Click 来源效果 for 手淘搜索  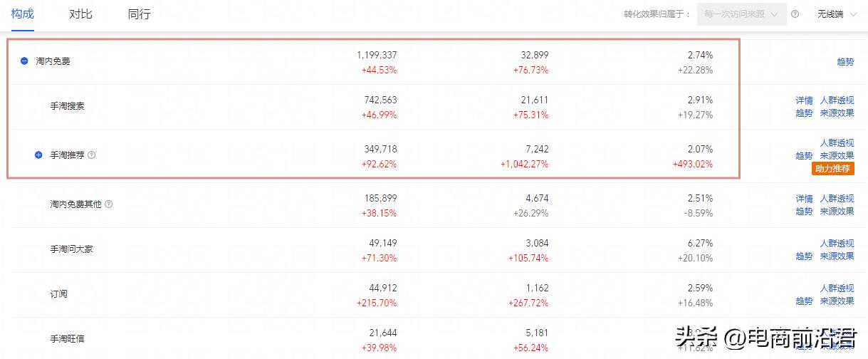click(837, 113)
